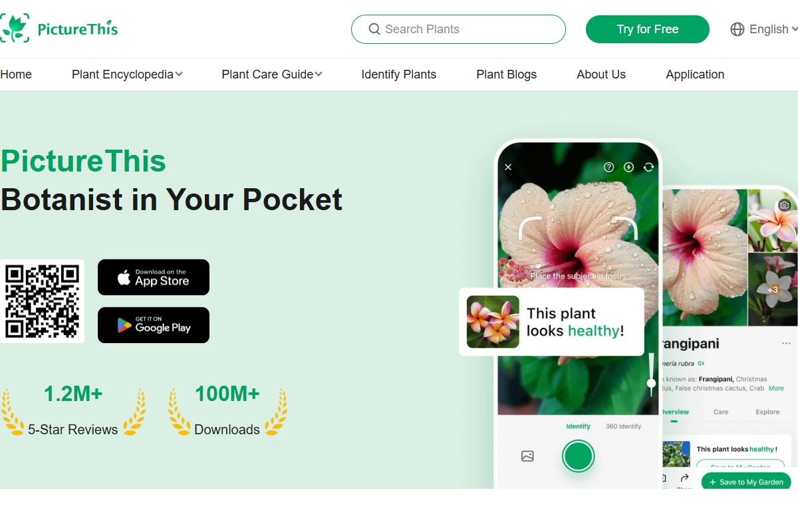Click the QR code image

click(x=43, y=301)
